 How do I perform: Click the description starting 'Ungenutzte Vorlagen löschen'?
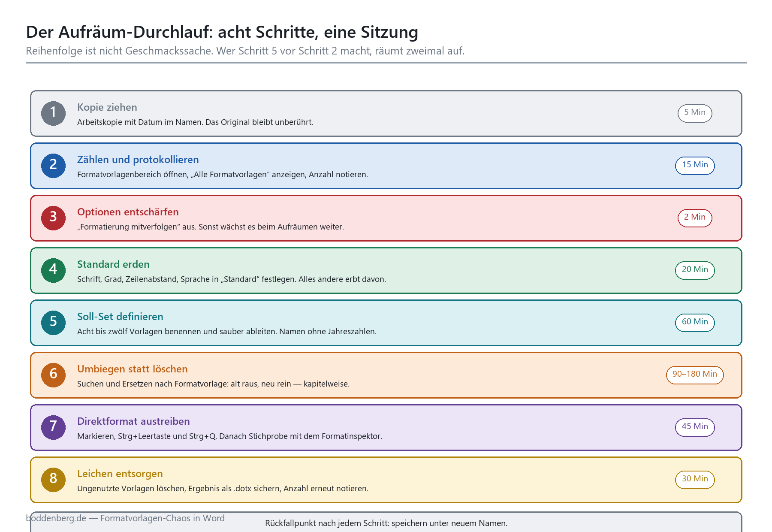tap(223, 489)
